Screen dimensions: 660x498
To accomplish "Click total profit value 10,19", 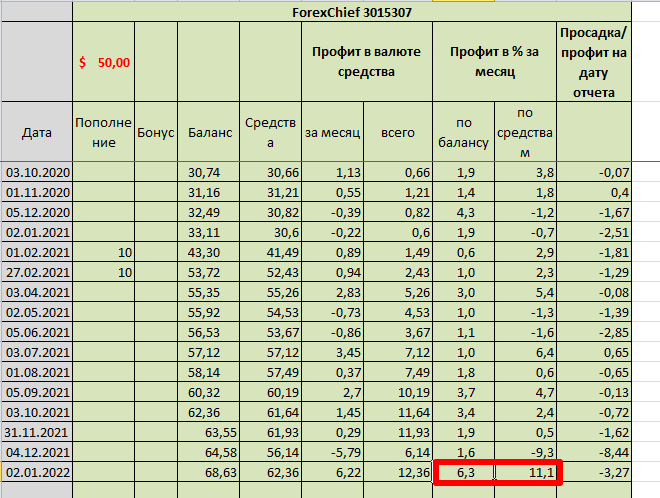I will click(x=398, y=392).
